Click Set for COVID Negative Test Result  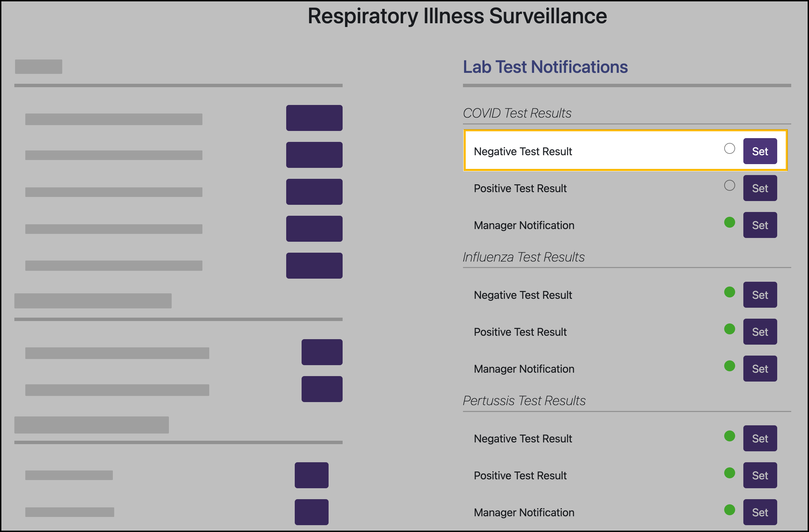tap(760, 151)
